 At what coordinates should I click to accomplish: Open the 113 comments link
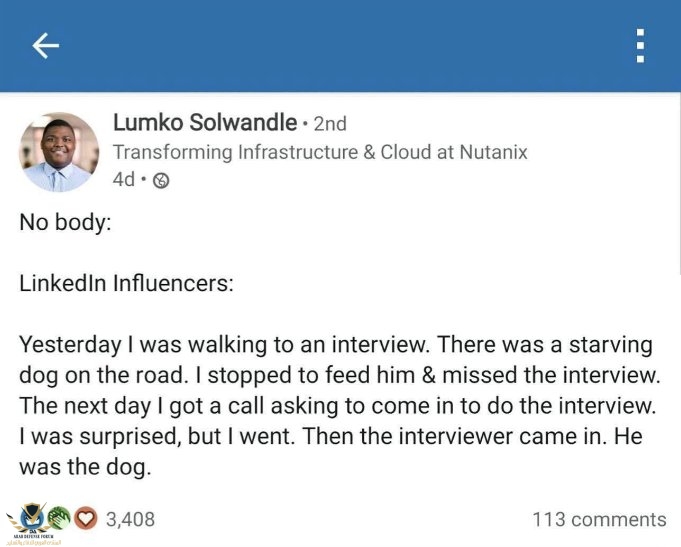599,519
